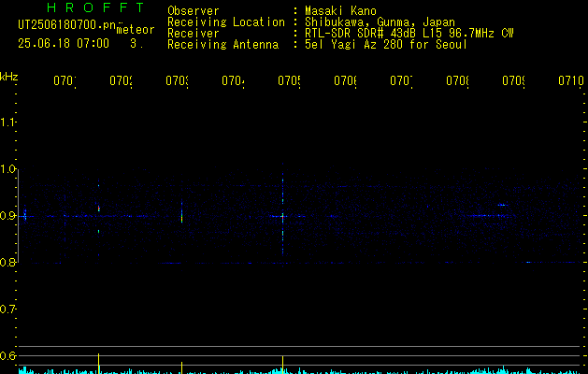Click the word meteor under the file name
The height and width of the screenshot is (374, 588).
136,30
